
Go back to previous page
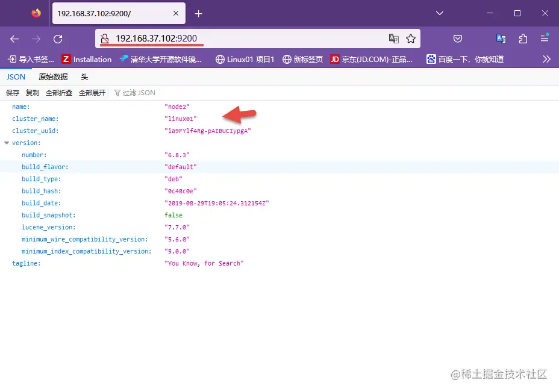[14, 39]
